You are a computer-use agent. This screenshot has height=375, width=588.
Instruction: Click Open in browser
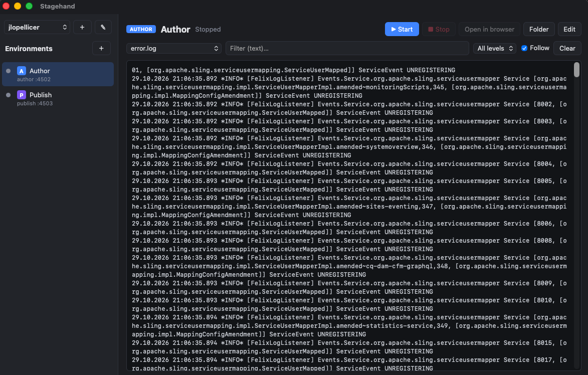pyautogui.click(x=489, y=29)
